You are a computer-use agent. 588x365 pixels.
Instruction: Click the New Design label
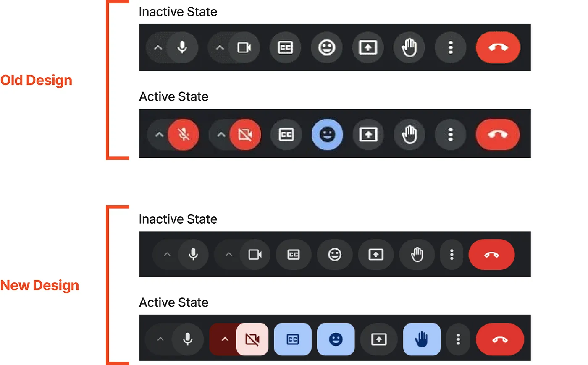point(40,285)
